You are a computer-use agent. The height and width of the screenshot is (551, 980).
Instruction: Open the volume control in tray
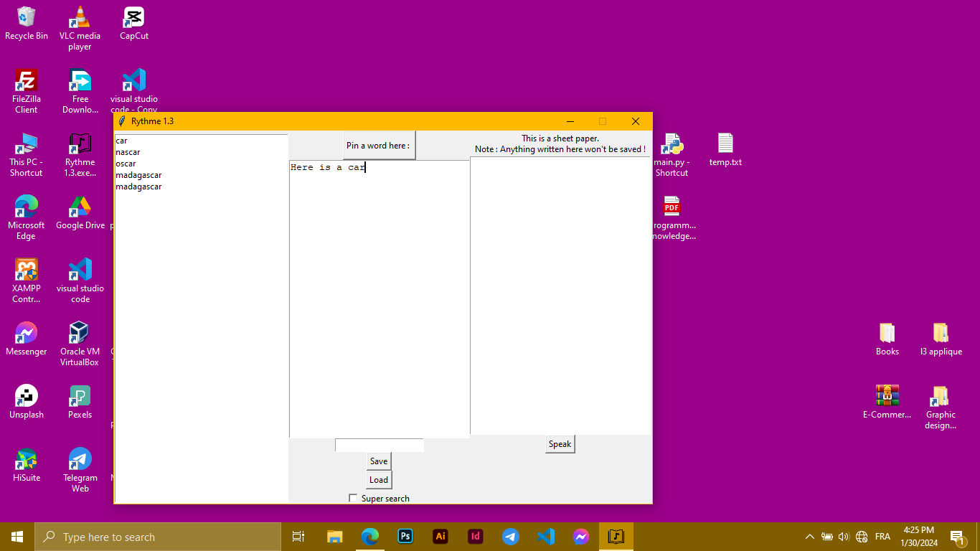[x=844, y=537]
